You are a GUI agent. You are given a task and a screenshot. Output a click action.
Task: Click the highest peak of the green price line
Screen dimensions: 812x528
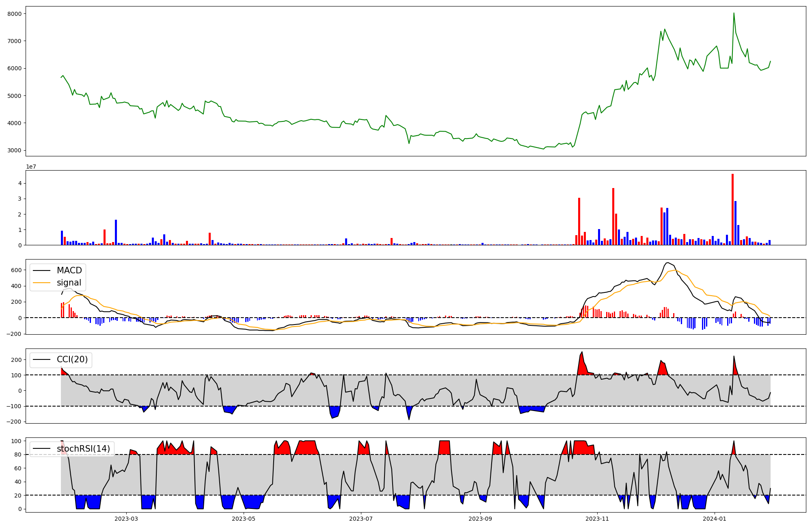point(734,13)
